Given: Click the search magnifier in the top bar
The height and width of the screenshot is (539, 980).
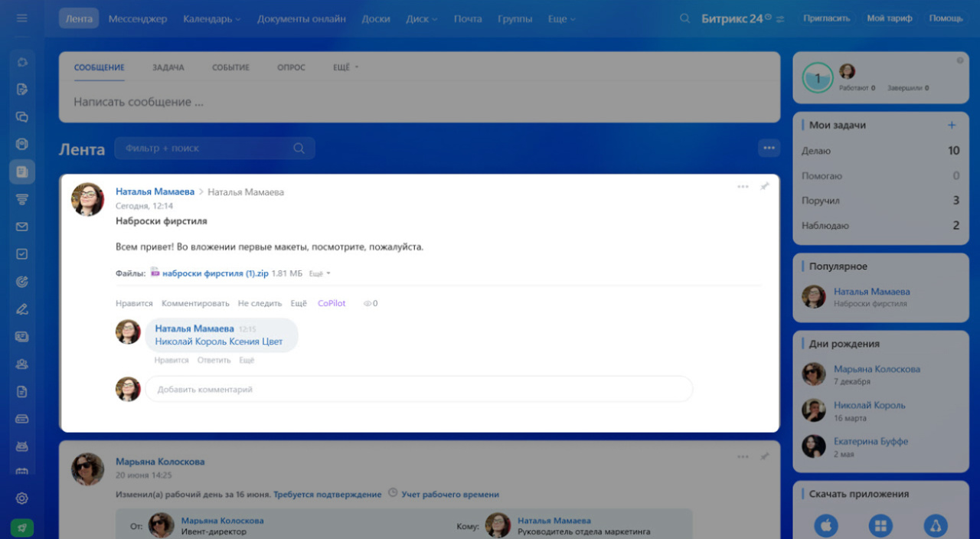Looking at the screenshot, I should (685, 18).
